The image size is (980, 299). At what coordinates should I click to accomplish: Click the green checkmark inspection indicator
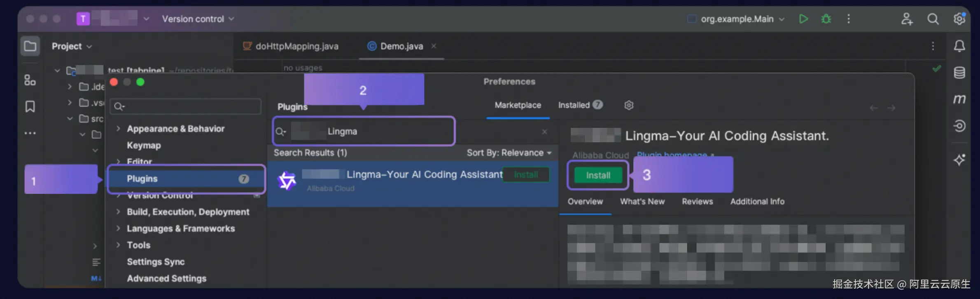click(937, 68)
